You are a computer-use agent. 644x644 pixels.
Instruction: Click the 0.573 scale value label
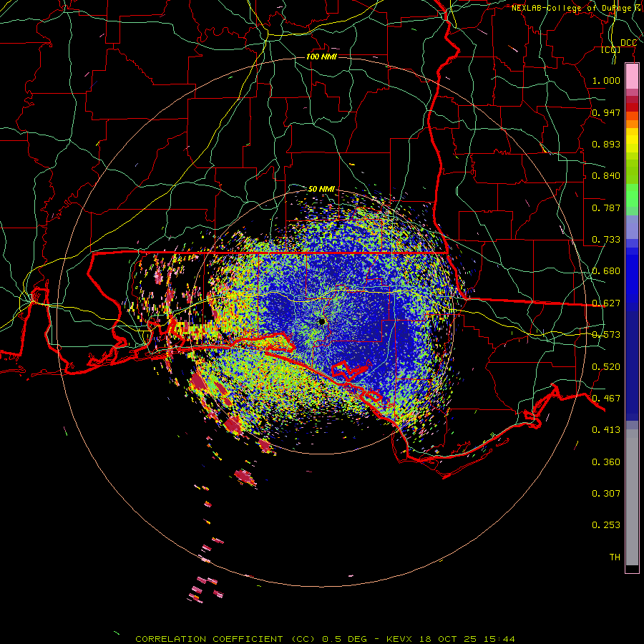pos(606,335)
